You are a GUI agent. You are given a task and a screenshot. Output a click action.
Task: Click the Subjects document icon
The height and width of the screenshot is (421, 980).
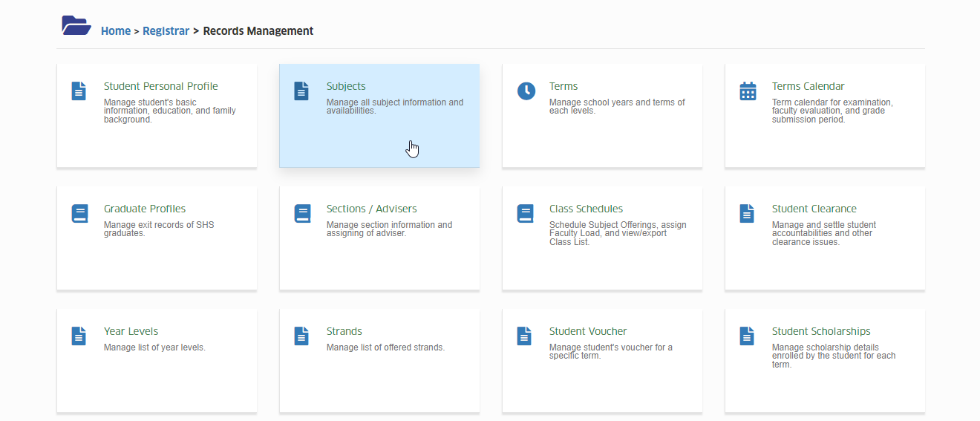301,91
